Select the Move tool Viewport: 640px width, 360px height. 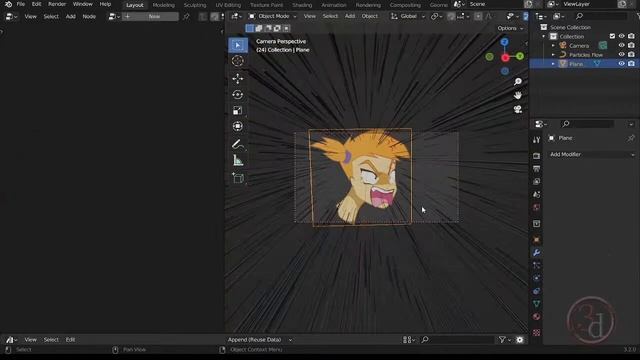[x=238, y=78]
